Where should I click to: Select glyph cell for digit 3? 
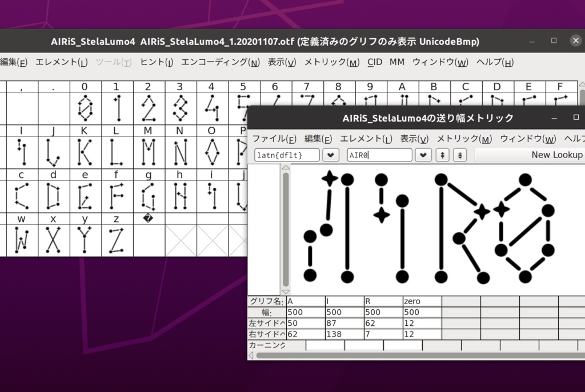pos(181,108)
